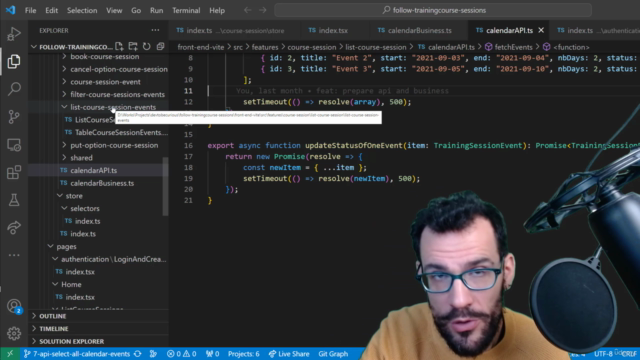
Task: Open the Manage settings gear
Action: point(14,333)
